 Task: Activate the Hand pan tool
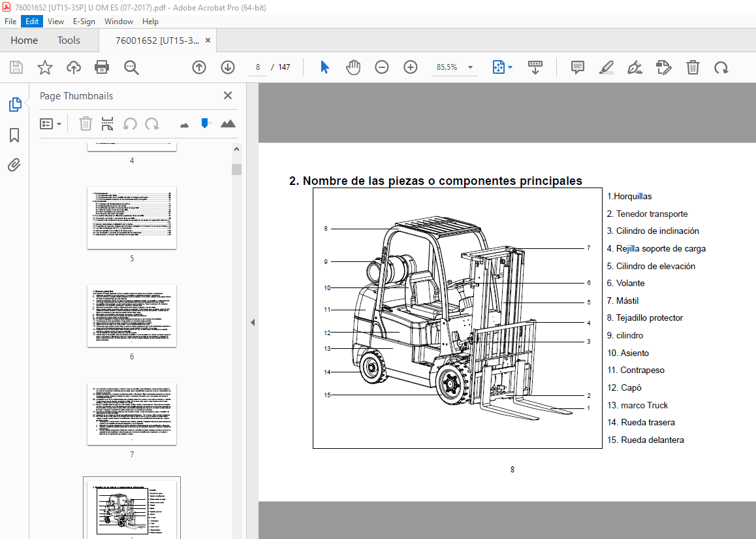[x=353, y=67]
